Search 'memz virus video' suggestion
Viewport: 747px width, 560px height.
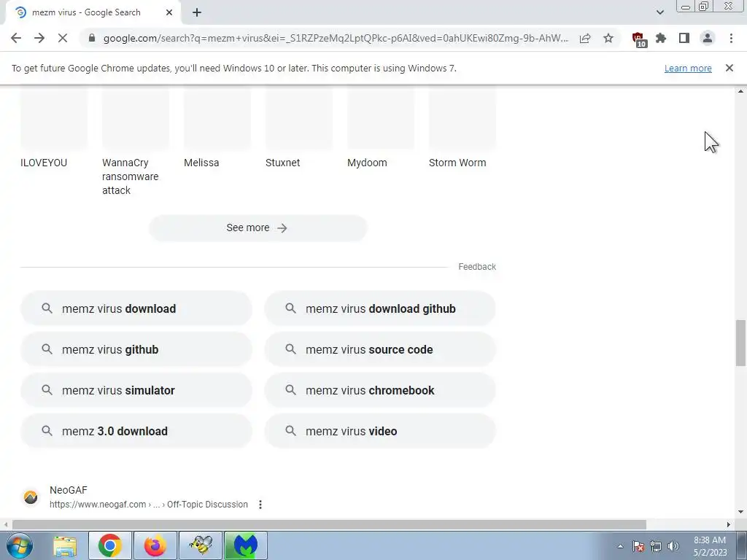pos(380,431)
